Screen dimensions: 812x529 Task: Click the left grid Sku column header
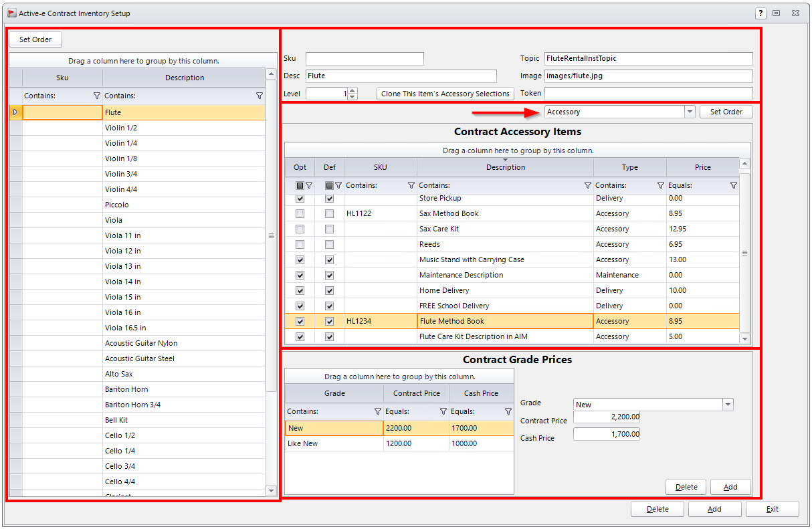62,78
